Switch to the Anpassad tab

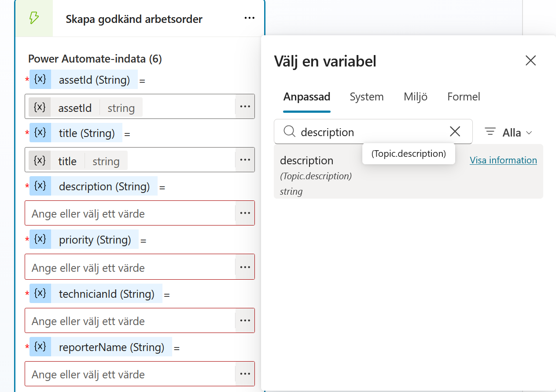[307, 97]
